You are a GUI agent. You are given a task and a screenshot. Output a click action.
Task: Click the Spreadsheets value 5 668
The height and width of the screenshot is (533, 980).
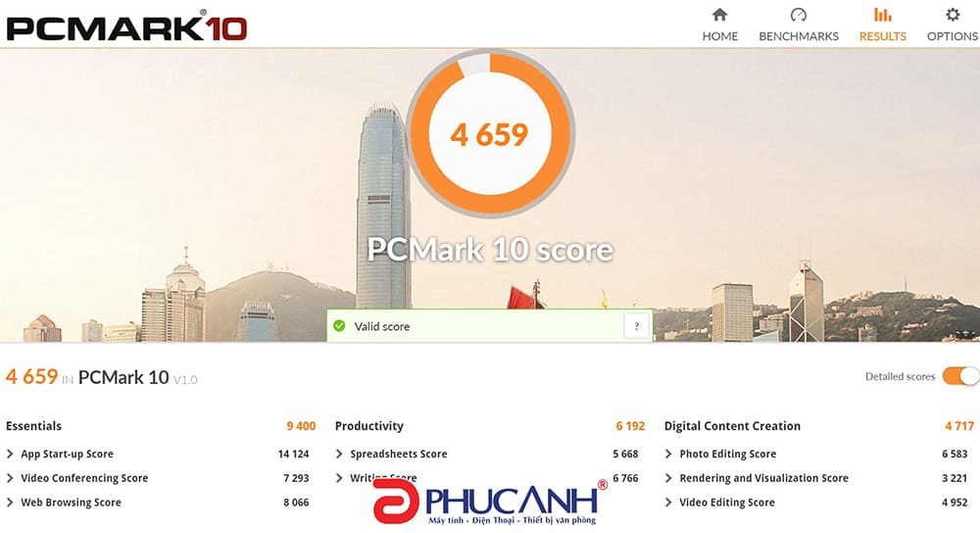(625, 454)
